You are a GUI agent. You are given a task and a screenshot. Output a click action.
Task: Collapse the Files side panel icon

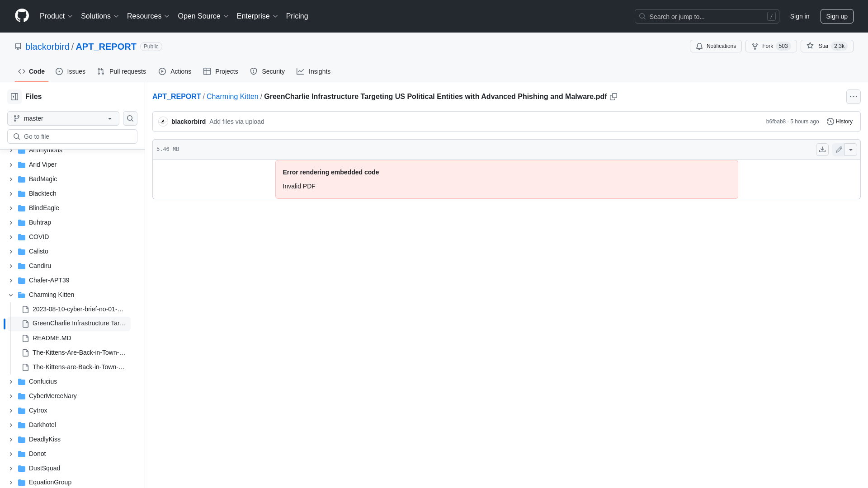pyautogui.click(x=14, y=97)
